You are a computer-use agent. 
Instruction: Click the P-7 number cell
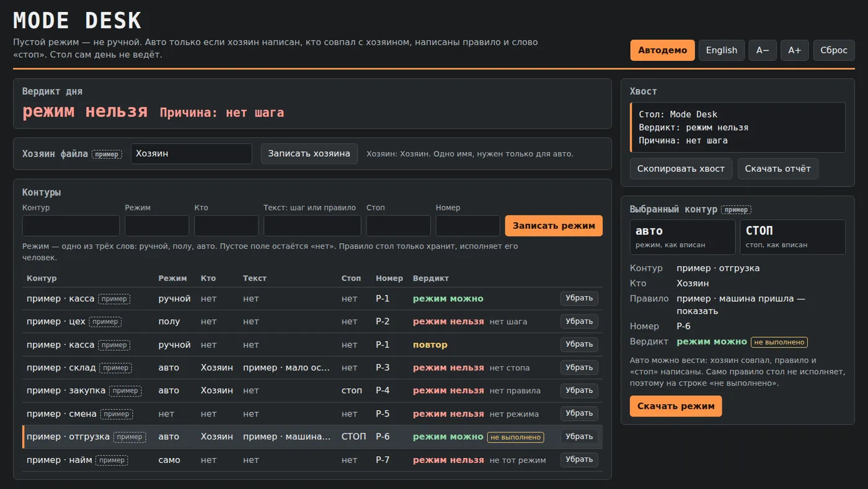click(383, 460)
